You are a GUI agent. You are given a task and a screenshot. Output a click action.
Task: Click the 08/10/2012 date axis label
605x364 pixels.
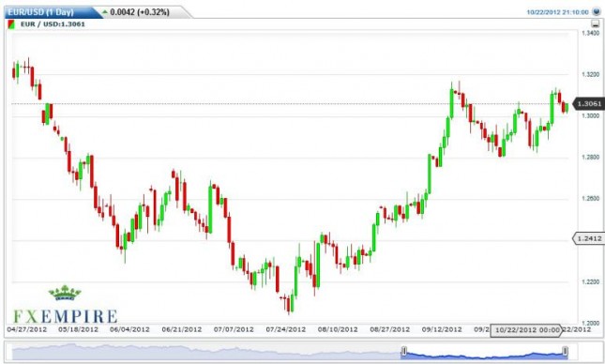coord(338,329)
